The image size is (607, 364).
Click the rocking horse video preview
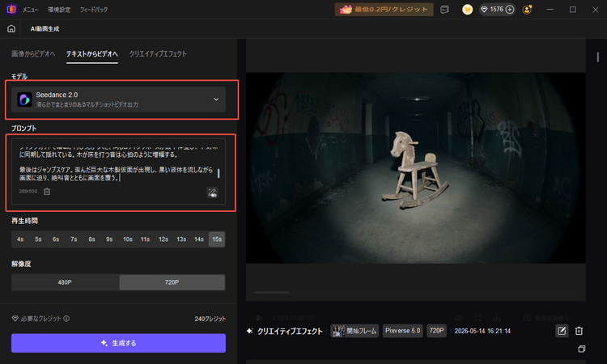click(416, 168)
